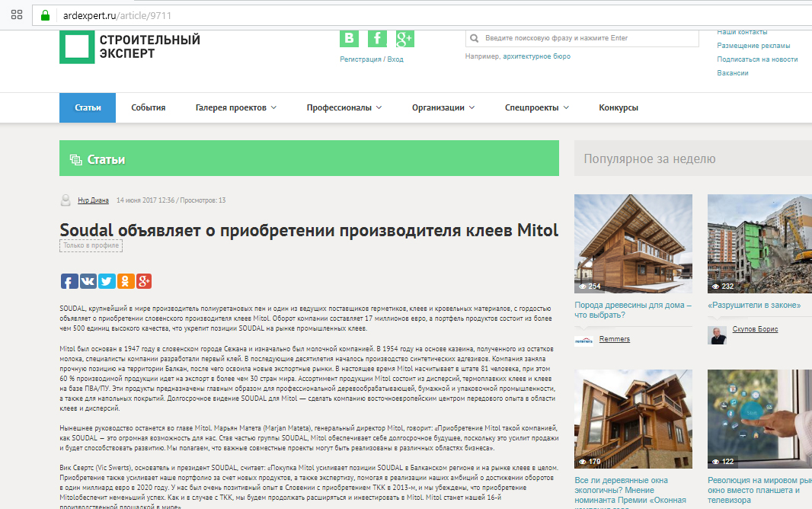Open Порода древесины для дома article link

click(633, 309)
